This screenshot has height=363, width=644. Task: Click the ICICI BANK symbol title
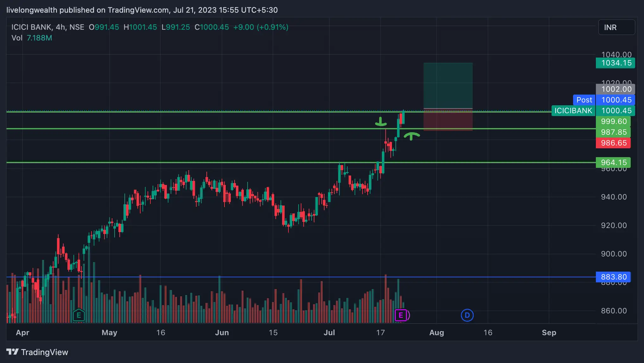pos(31,27)
